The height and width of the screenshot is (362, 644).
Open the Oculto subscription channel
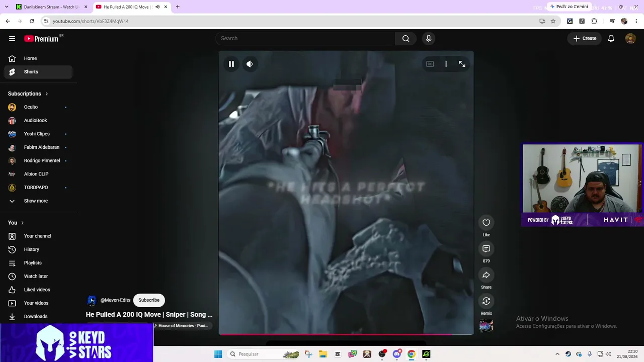38,107
